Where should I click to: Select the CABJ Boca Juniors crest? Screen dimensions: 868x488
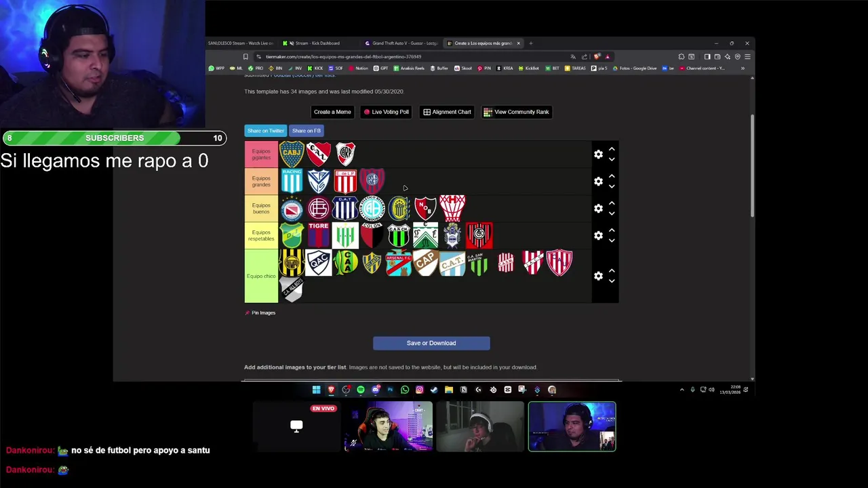292,154
